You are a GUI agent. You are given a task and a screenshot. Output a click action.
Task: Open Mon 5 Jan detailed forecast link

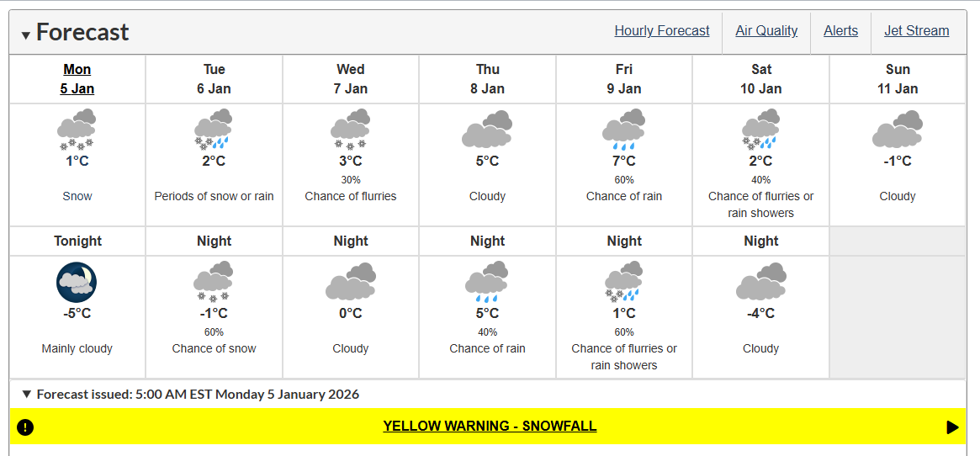(77, 79)
